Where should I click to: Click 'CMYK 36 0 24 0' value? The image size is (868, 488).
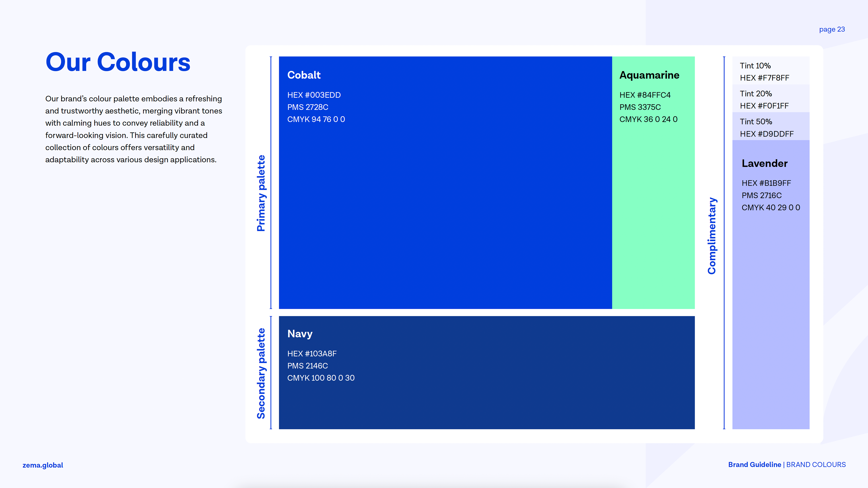click(x=648, y=119)
